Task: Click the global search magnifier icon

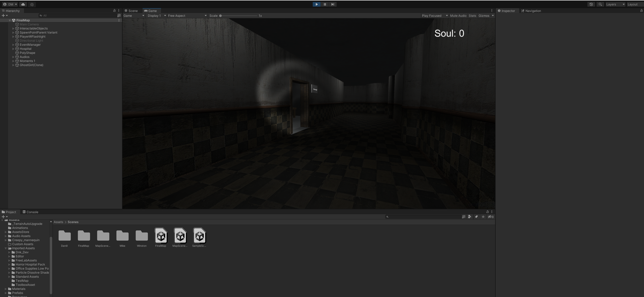Action: point(600,4)
